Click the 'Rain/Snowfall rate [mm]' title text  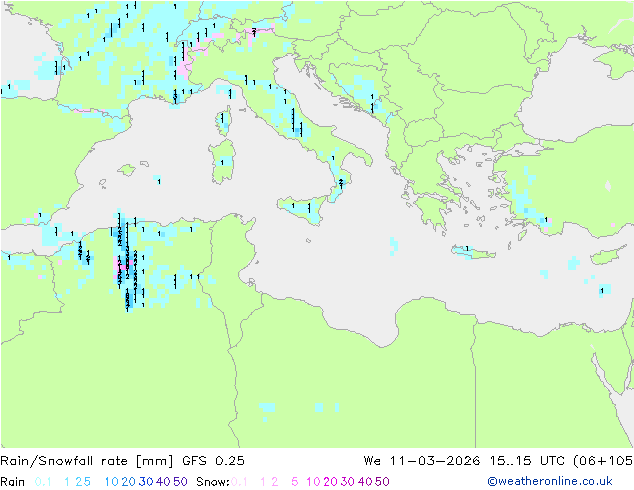click(87, 461)
